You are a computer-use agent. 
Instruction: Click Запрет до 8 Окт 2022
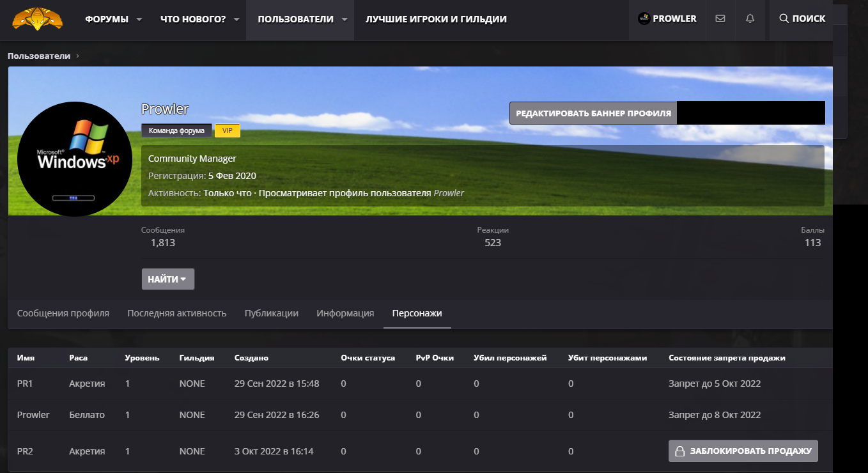pyautogui.click(x=715, y=415)
